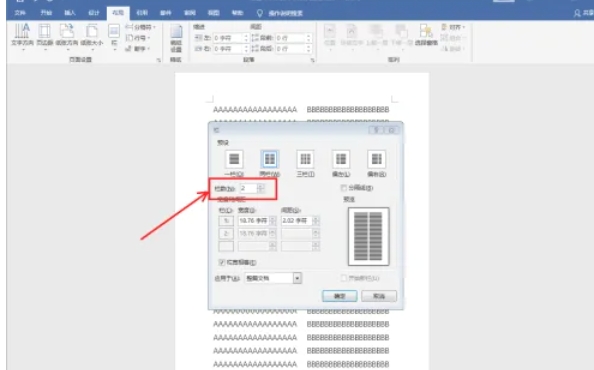
Task: Click the Rotate (旋转) ribbon item
Action: tap(453, 48)
